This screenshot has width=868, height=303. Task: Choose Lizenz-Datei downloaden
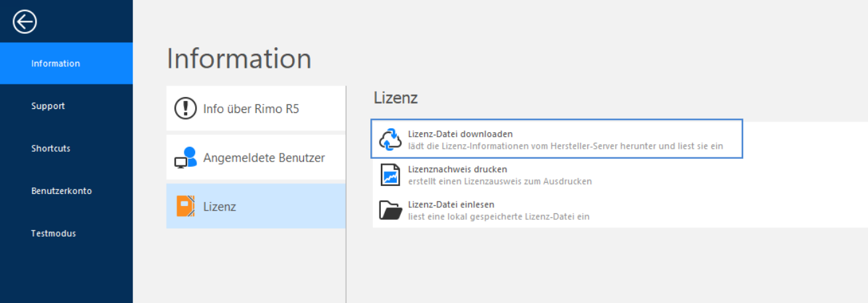[557, 139]
